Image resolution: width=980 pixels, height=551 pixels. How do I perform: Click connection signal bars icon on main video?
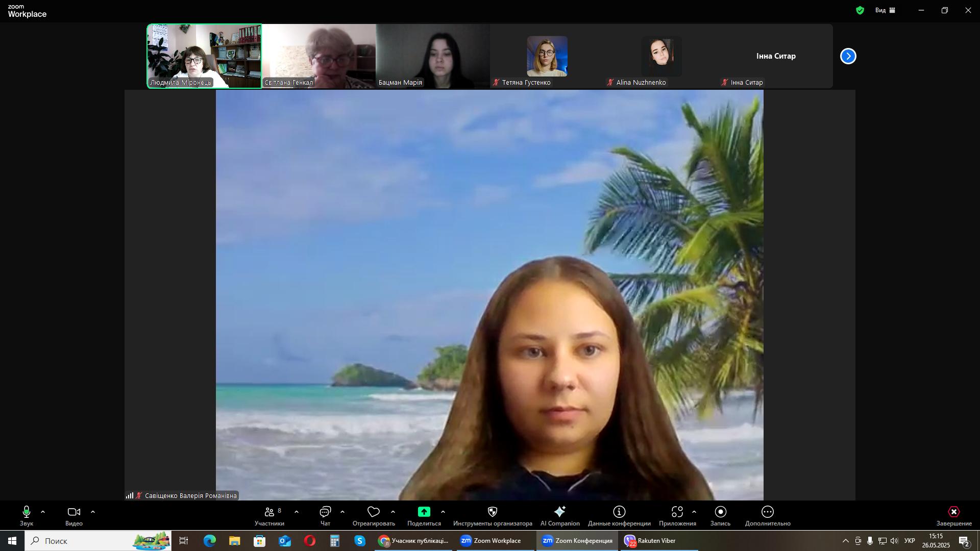click(x=130, y=495)
